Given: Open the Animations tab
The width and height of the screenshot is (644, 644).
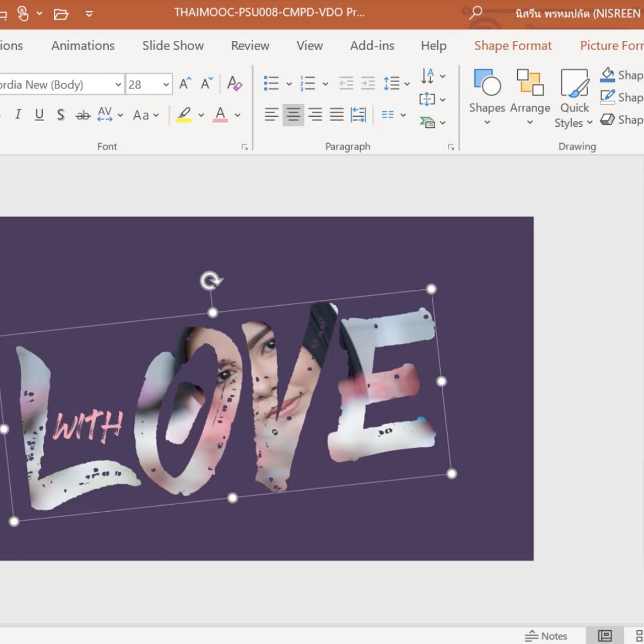Looking at the screenshot, I should point(83,45).
